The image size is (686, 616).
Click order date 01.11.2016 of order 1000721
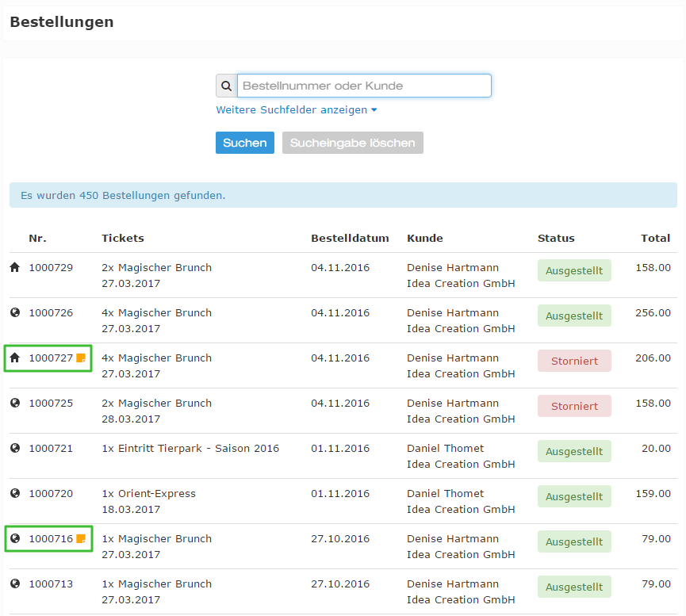coord(340,449)
